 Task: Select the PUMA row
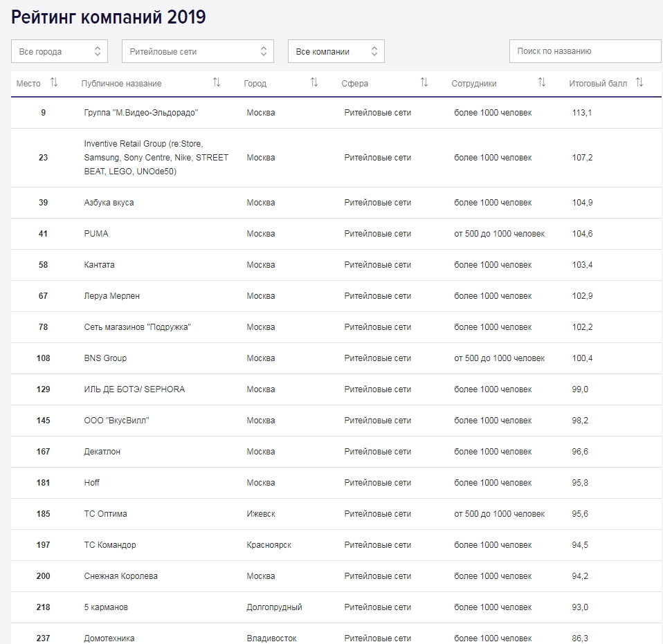pos(96,234)
